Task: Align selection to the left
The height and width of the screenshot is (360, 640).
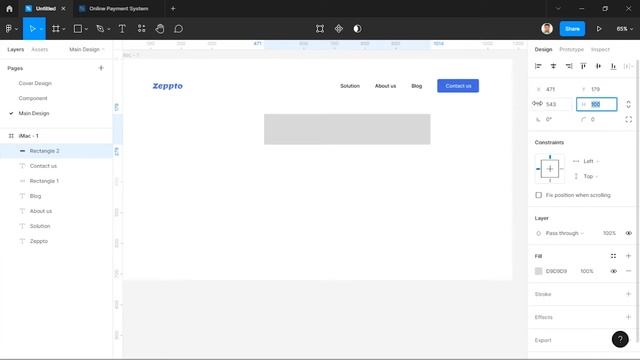Action: coord(538,66)
